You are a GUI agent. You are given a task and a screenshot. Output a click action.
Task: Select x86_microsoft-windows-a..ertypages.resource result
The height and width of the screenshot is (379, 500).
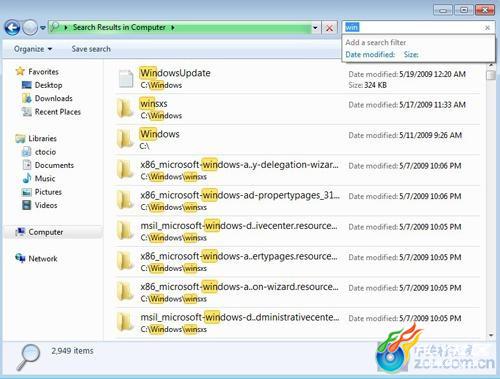(239, 256)
